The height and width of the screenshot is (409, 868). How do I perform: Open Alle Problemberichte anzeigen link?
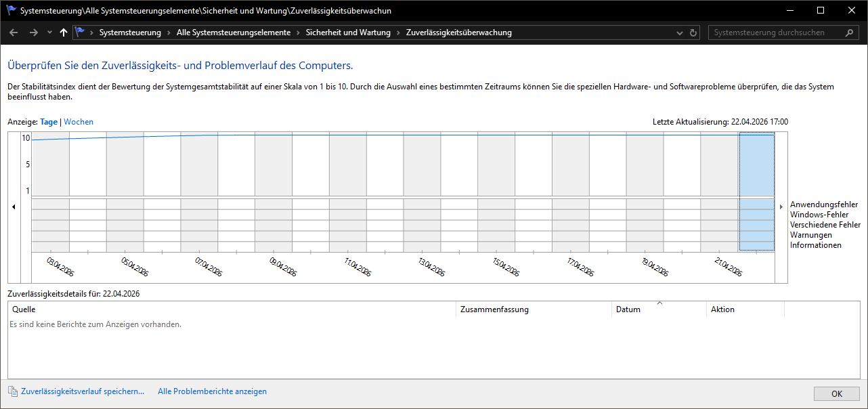click(212, 391)
